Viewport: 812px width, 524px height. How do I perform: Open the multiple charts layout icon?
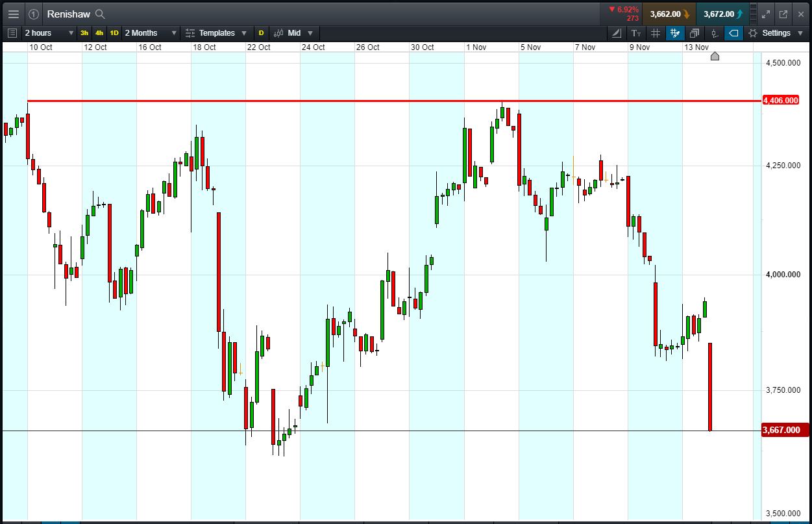click(x=695, y=33)
